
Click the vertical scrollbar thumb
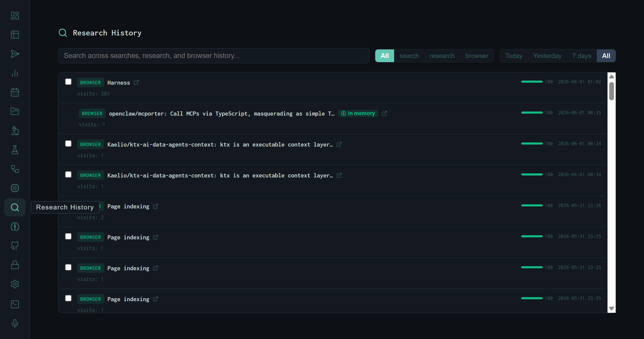coord(612,91)
